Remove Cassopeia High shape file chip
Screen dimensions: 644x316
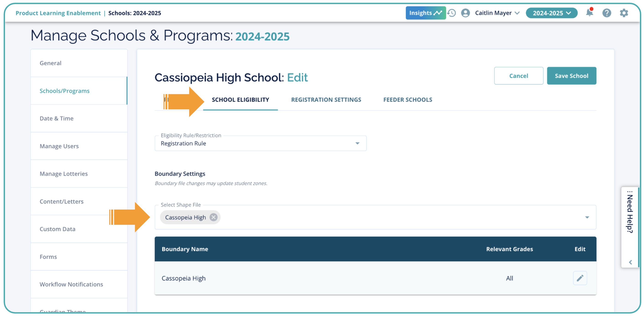(213, 217)
